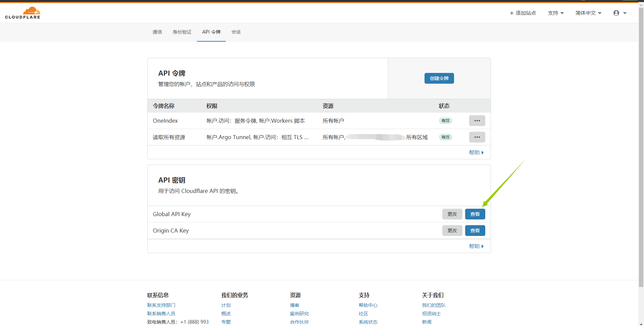Viewport: 644px width, 326px height.
Task: Open the 案例研究 footer link
Action: click(299, 314)
